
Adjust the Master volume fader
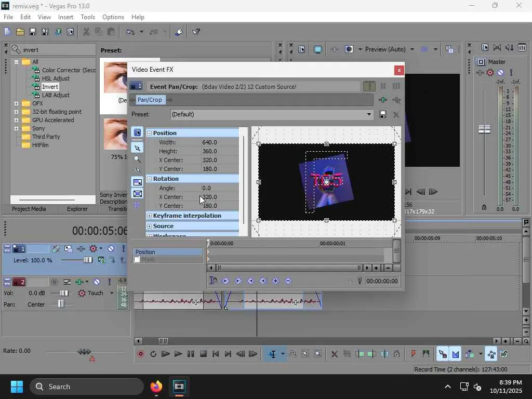click(484, 129)
